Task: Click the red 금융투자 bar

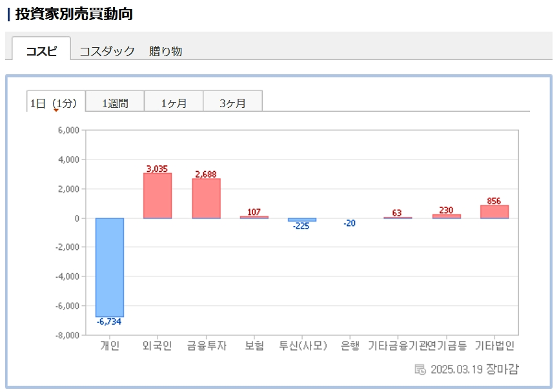Action: pos(206,198)
